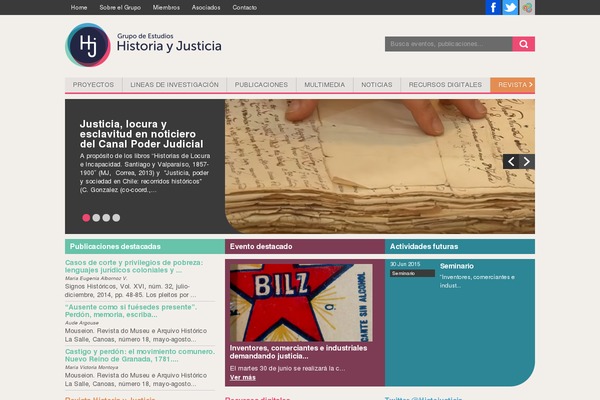Open the Historia y Justicia site title
This screenshot has width=600, height=400.
(x=169, y=46)
